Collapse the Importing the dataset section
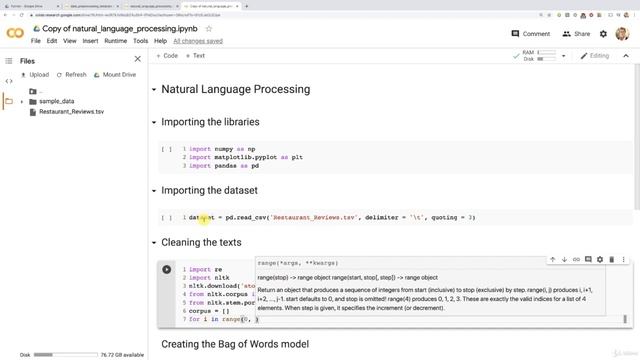This screenshot has width=640, height=360. coord(154,191)
